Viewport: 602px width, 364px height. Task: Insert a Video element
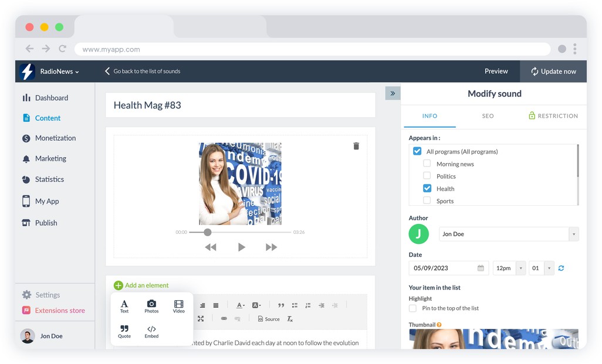[x=179, y=307]
